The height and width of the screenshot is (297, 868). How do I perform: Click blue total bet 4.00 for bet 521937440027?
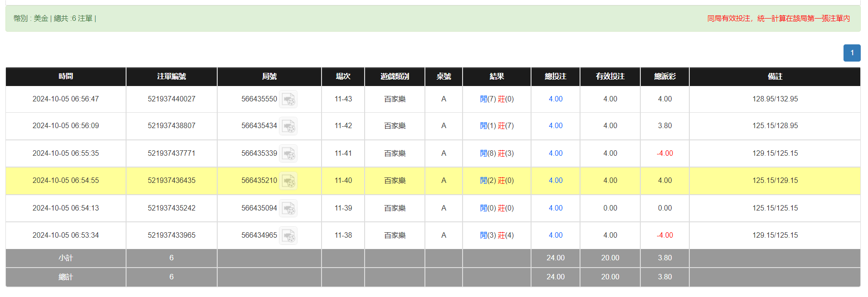point(555,99)
